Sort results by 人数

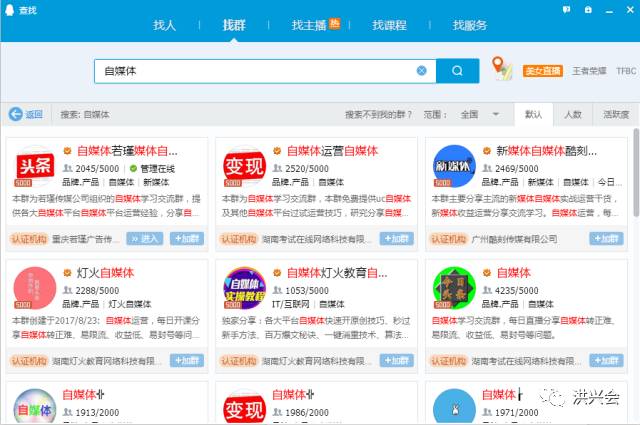coord(573,114)
